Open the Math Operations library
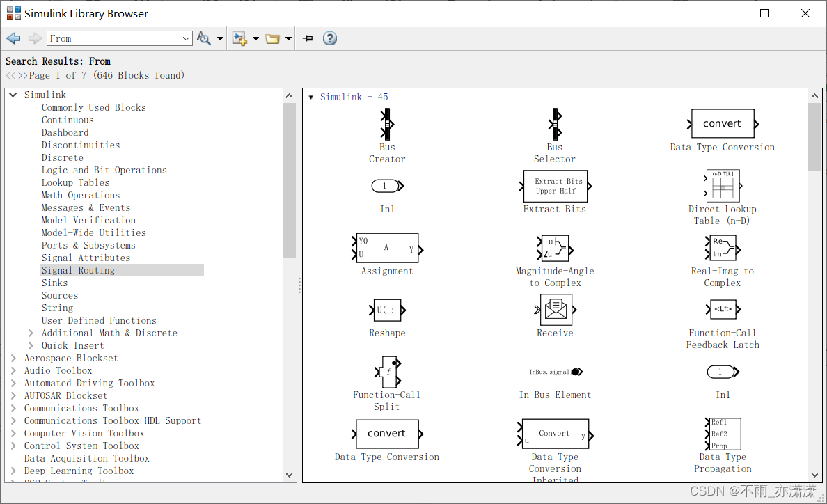827x504 pixels. [x=81, y=196]
